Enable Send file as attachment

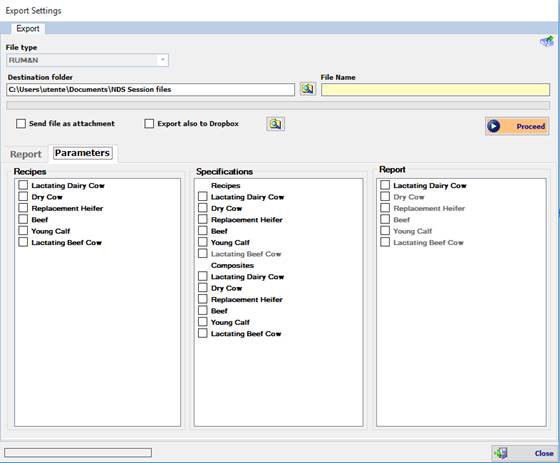point(21,124)
